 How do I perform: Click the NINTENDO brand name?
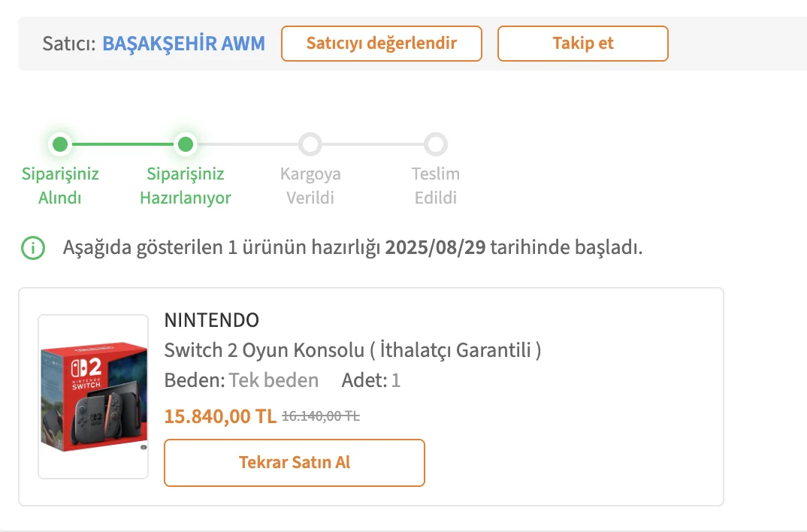point(211,320)
